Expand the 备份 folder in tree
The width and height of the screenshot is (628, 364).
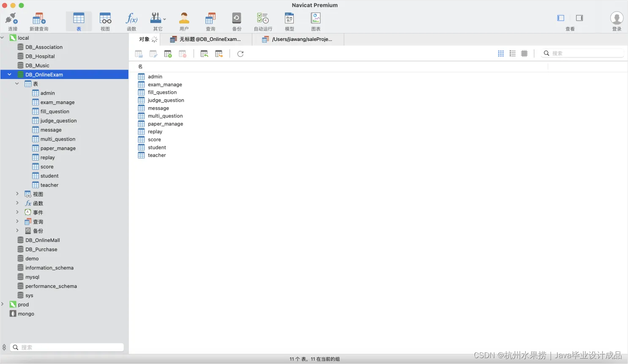tap(17, 231)
